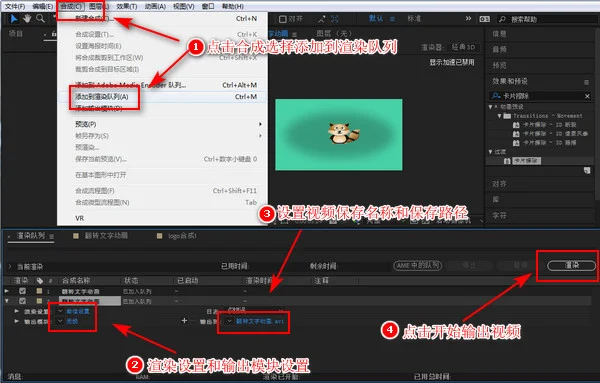The width and height of the screenshot is (600, 383).
Task: Toggle render checkbox for queue item 1
Action: (x=23, y=291)
